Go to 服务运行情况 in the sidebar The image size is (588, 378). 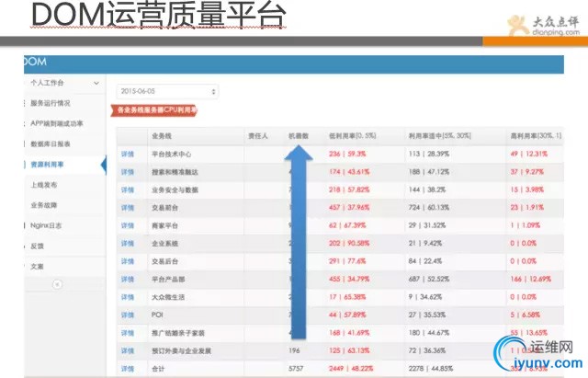coord(51,103)
